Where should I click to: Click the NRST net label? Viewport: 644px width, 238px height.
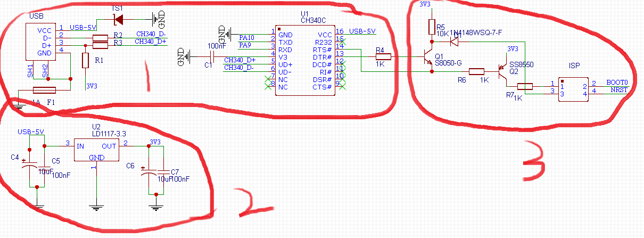pyautogui.click(x=619, y=90)
